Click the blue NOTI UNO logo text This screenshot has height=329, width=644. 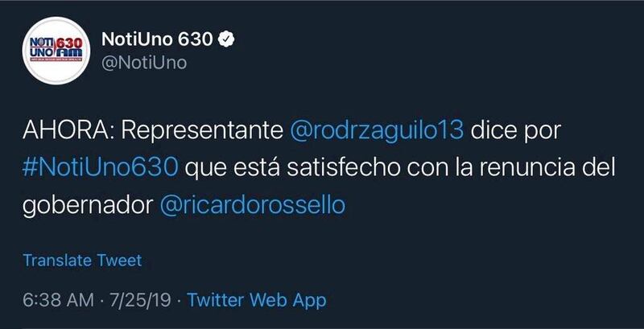click(42, 47)
